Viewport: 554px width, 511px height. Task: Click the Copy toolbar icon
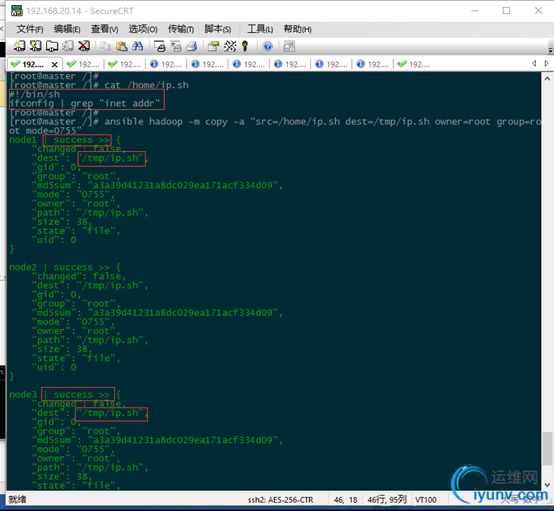[x=105, y=46]
